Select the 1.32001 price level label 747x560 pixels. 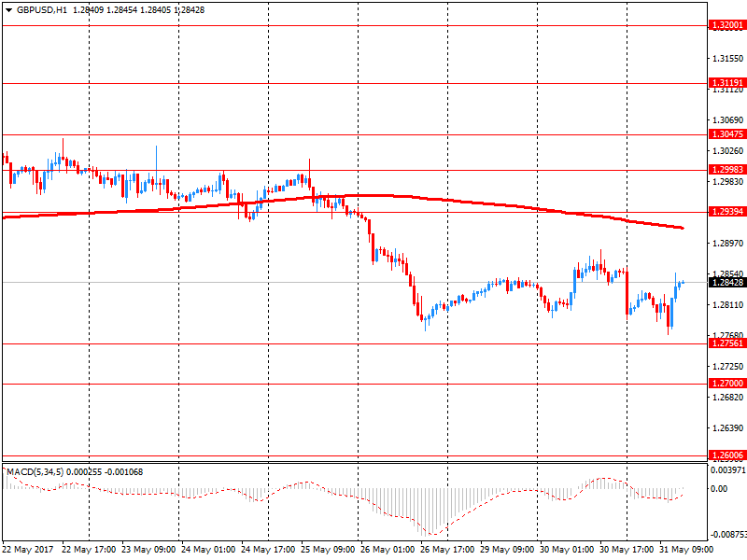[x=727, y=25]
